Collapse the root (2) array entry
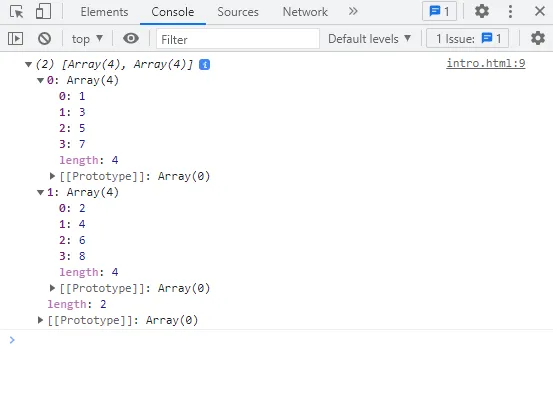 point(29,64)
